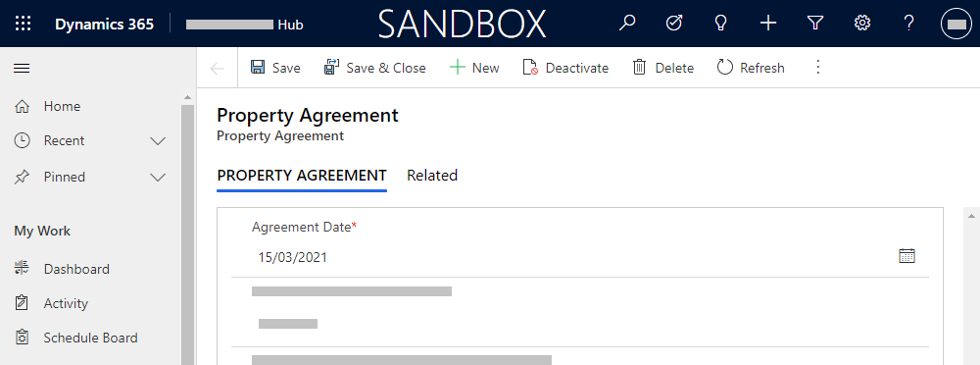Open the app launcher waffle icon
Screen dimensions: 980x365
pos(23,24)
